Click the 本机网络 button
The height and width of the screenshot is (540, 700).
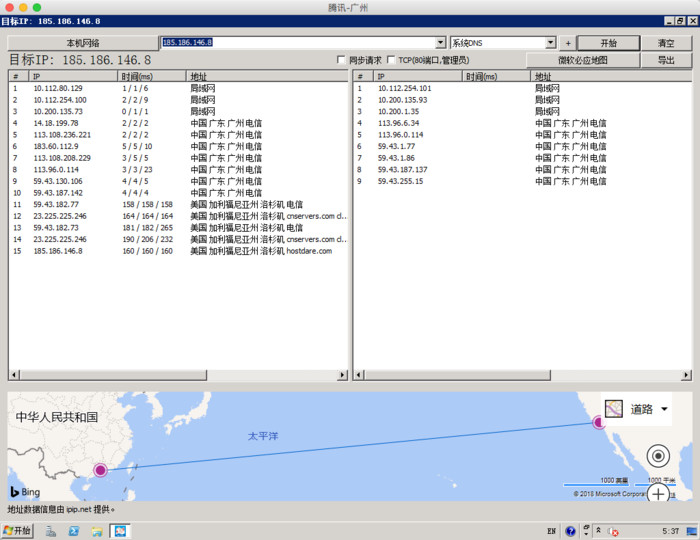pos(83,43)
